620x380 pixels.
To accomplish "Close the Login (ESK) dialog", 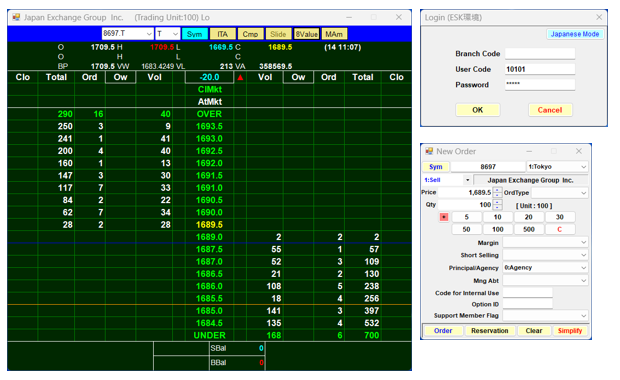I will pyautogui.click(x=599, y=17).
